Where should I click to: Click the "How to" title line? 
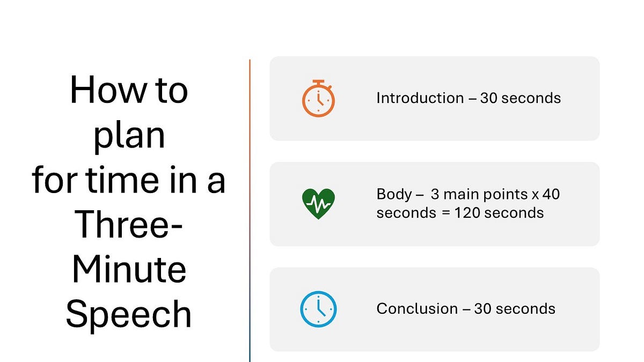point(129,90)
